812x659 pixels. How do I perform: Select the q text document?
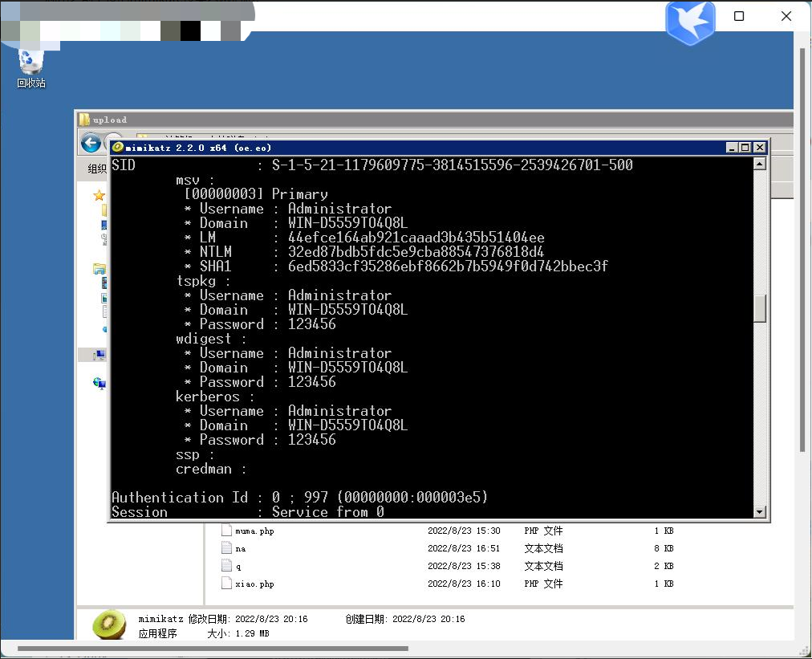(x=238, y=566)
